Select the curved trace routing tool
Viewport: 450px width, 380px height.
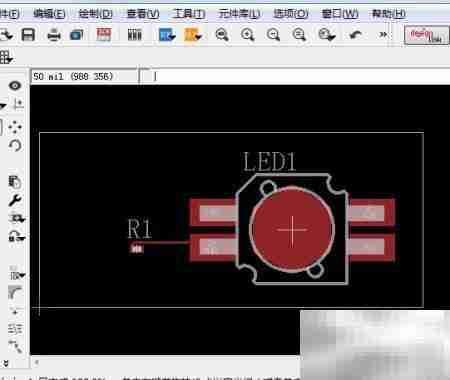coord(15,293)
